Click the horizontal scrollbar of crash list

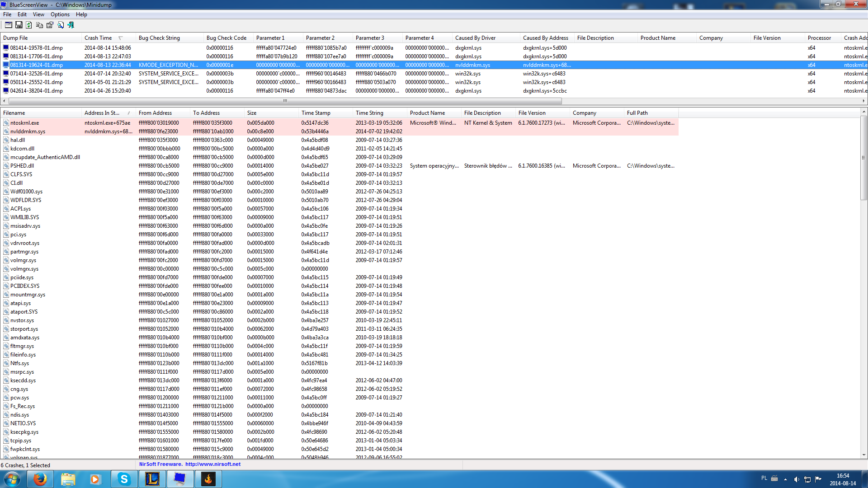pyautogui.click(x=286, y=101)
